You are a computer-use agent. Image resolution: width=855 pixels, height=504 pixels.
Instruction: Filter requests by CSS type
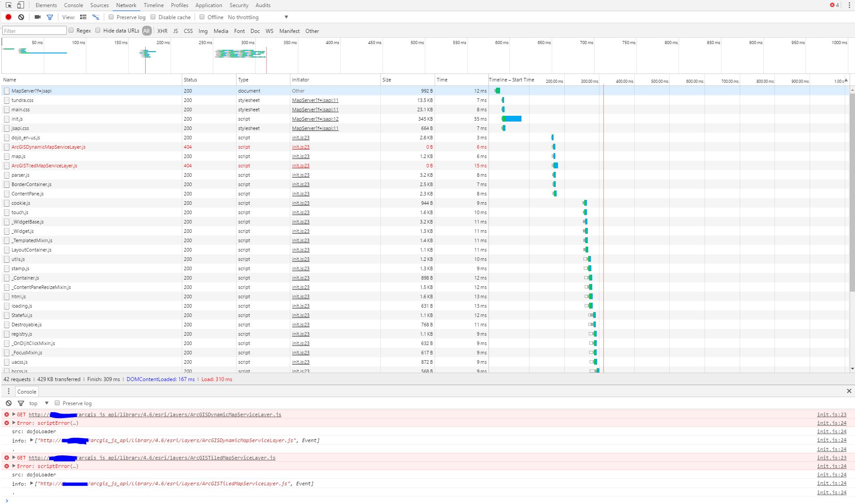click(188, 31)
